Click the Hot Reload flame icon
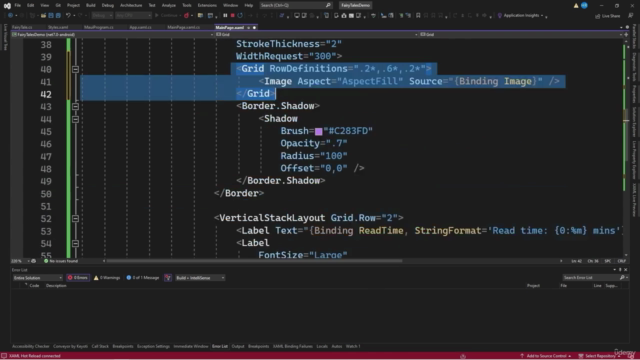 [x=186, y=16]
